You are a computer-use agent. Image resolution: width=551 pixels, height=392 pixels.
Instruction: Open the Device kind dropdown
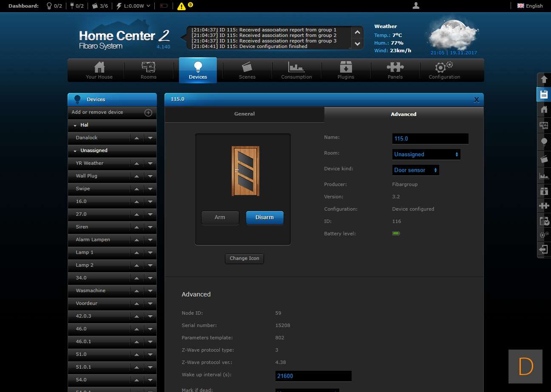coord(415,170)
